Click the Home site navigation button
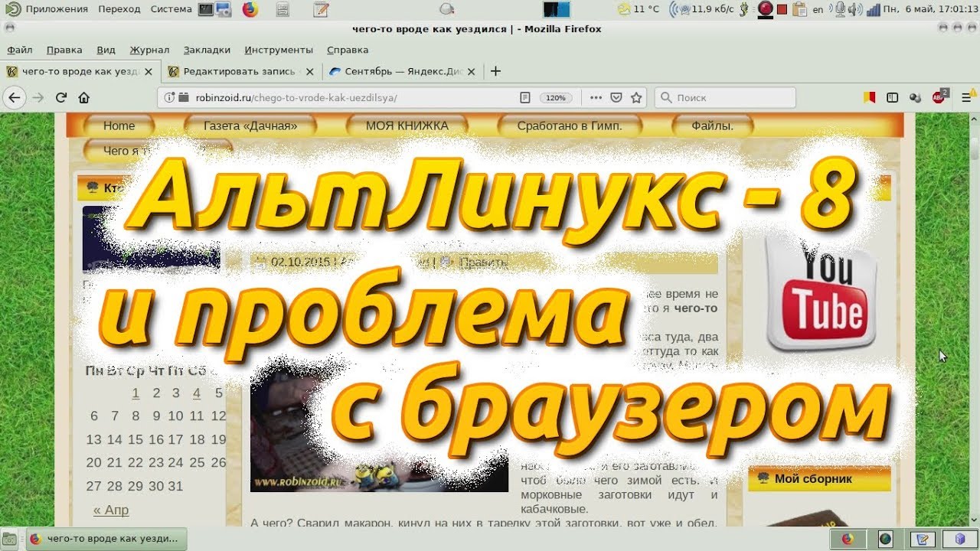The width and height of the screenshot is (980, 551). [119, 126]
